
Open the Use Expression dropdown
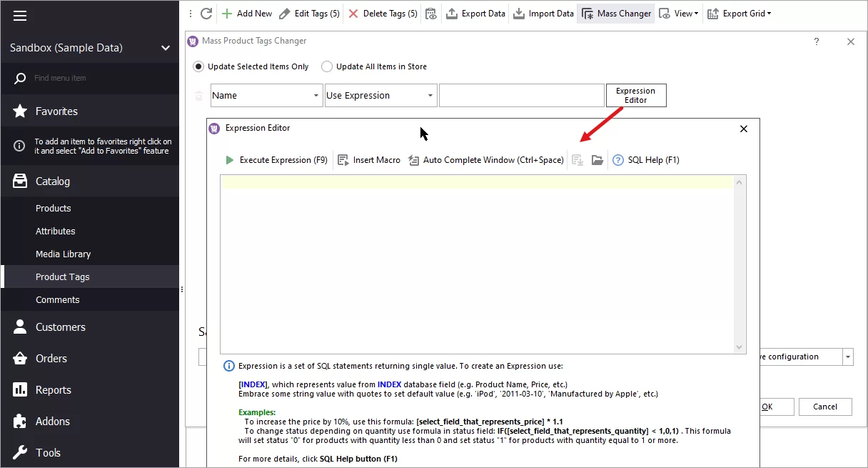430,94
